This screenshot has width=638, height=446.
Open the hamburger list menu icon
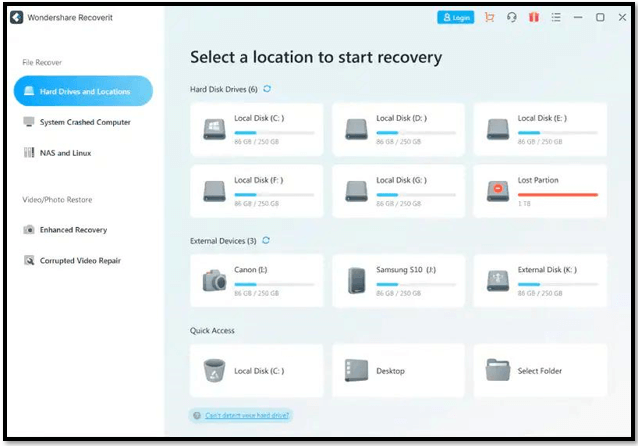tap(556, 17)
